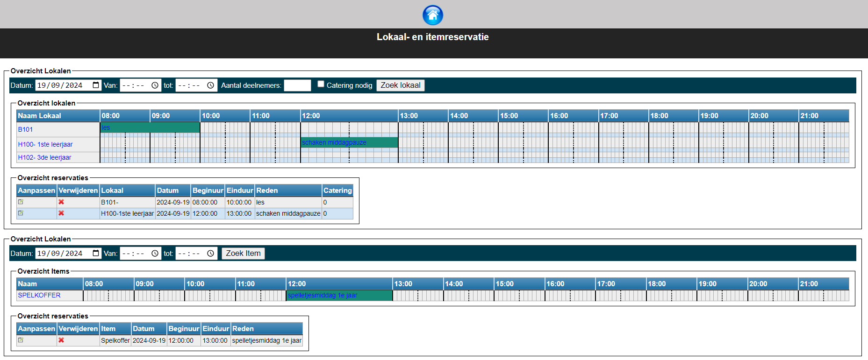Open calendar picker in lokalen Datum field
Screen dimensions: 868x360
(96, 85)
